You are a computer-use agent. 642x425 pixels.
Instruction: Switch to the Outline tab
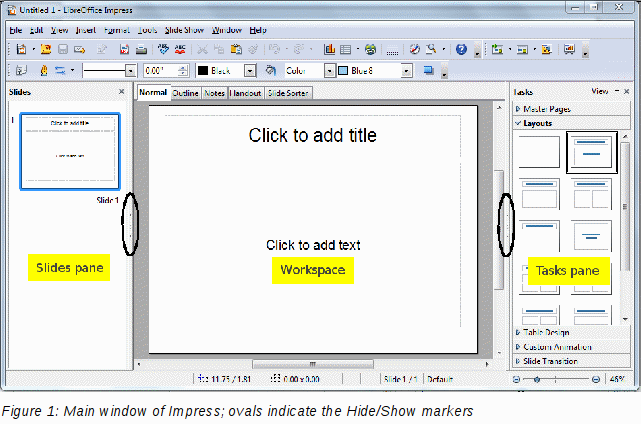[185, 93]
